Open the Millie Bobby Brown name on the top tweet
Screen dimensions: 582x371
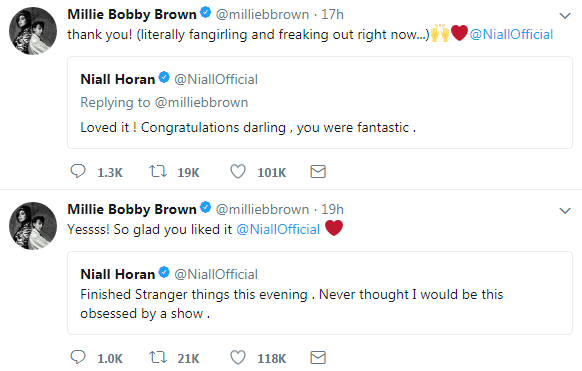pos(132,14)
